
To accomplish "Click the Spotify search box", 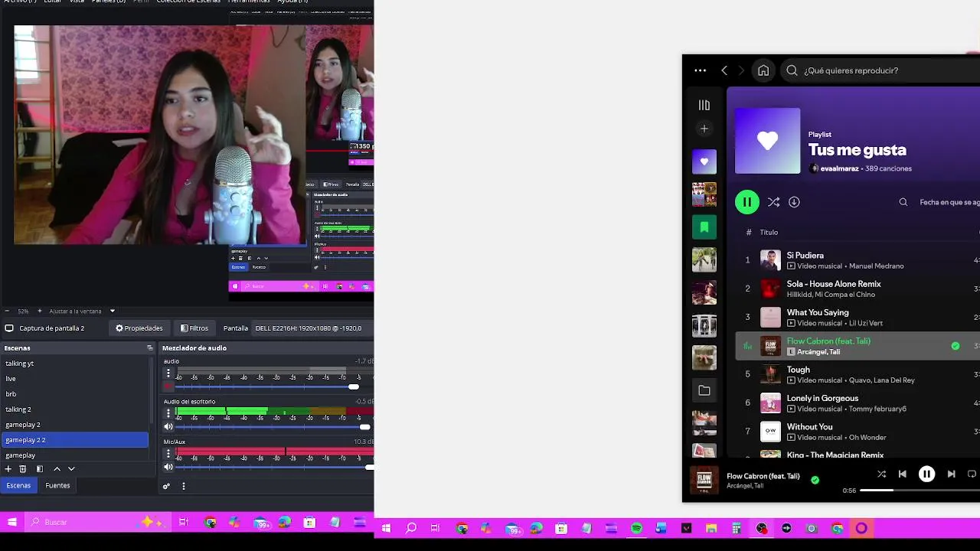I will click(x=880, y=70).
